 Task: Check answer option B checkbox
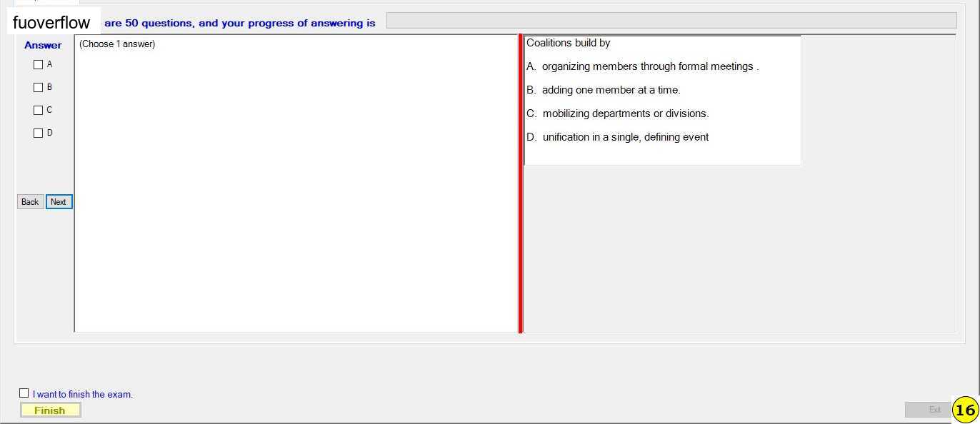pyautogui.click(x=39, y=87)
